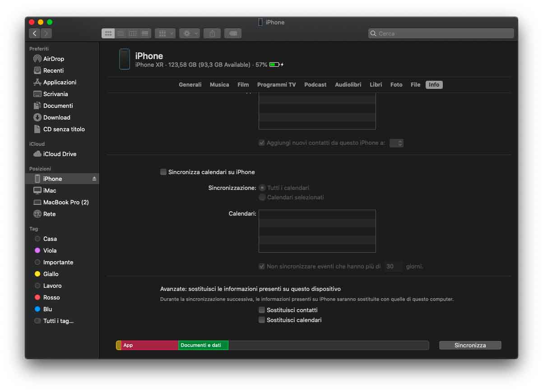Switch to the Musica tab
This screenshot has height=392, width=543.
click(x=219, y=84)
